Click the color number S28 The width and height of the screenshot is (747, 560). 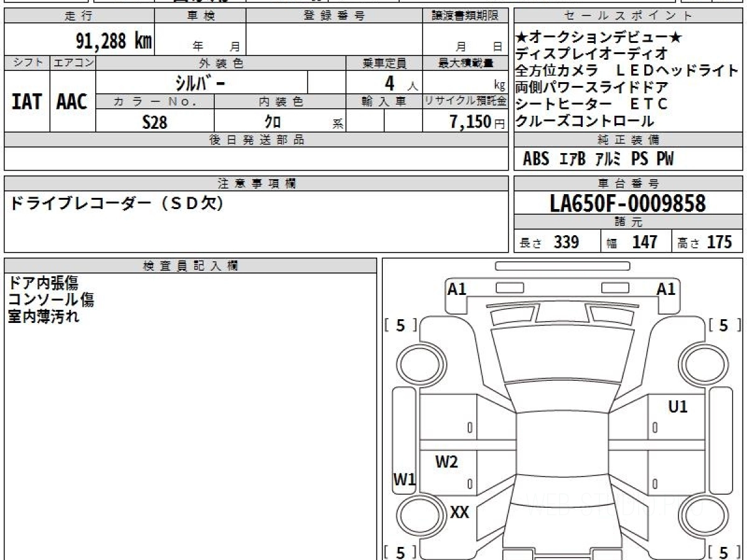(154, 122)
